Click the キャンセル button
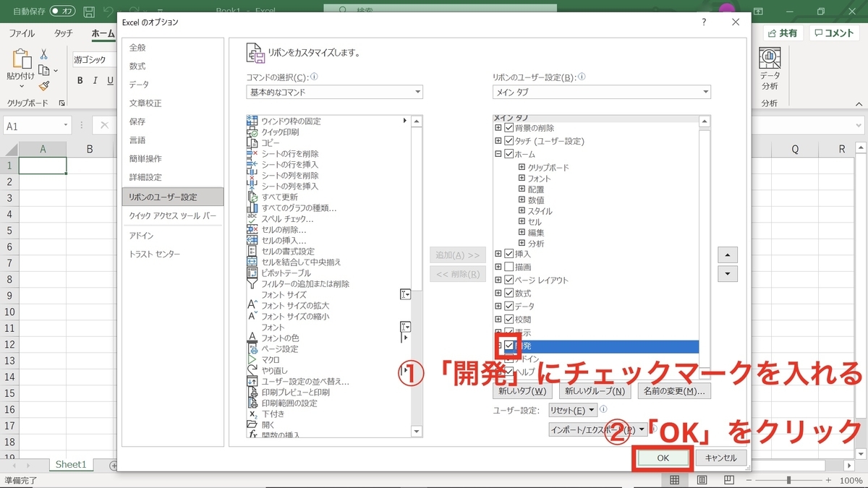The height and width of the screenshot is (488, 868). click(x=720, y=458)
